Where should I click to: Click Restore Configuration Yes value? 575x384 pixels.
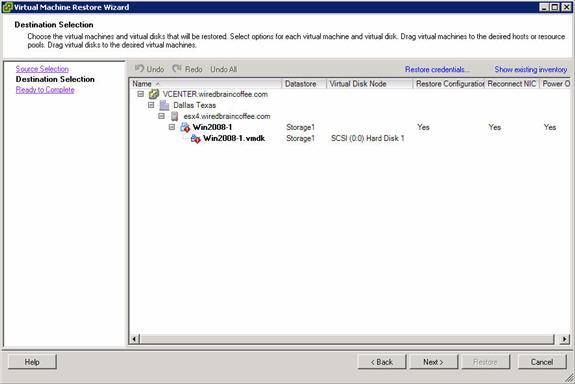pyautogui.click(x=423, y=127)
